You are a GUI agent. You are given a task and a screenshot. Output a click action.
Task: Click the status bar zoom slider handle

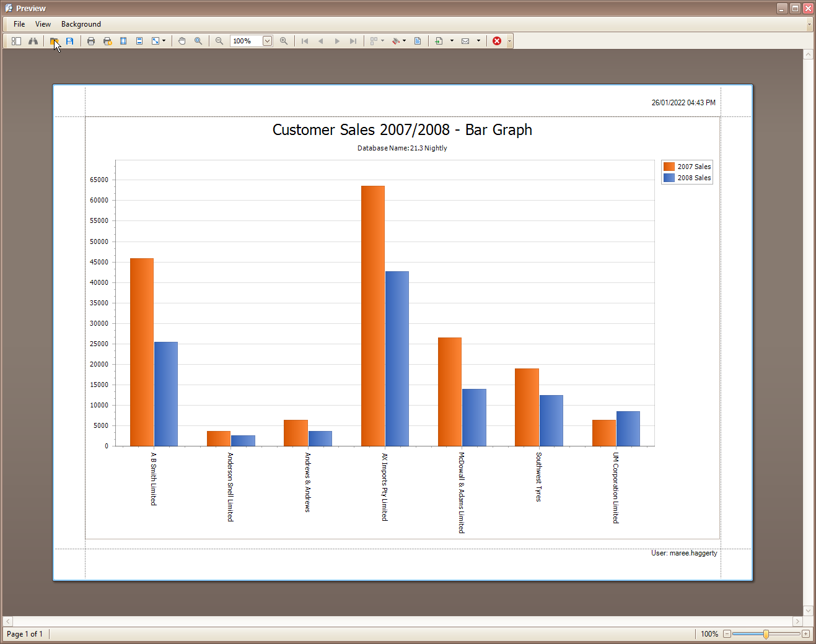766,634
